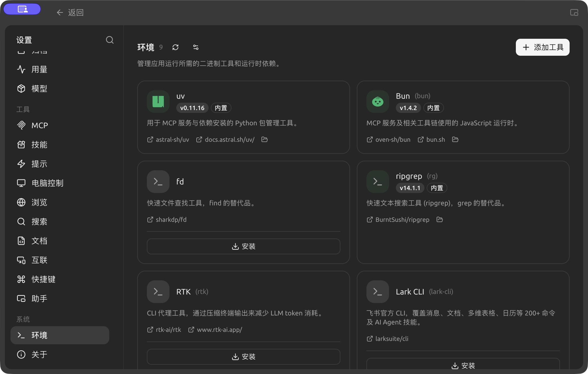Install the Lark CLI tool

pyautogui.click(x=463, y=364)
